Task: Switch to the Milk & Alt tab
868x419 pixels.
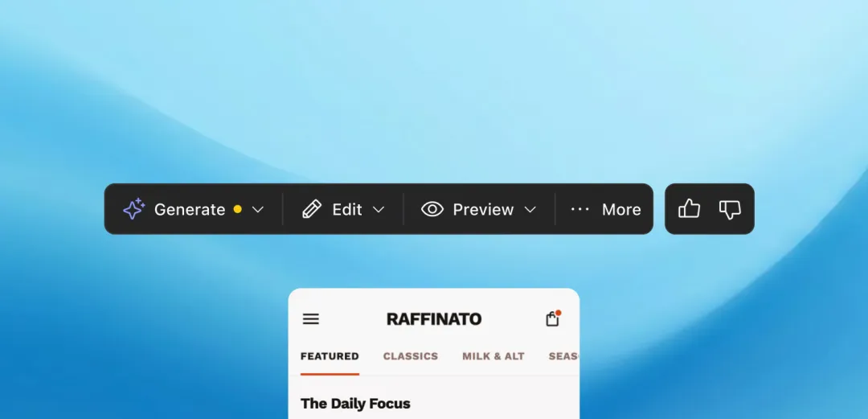Action: (x=493, y=356)
